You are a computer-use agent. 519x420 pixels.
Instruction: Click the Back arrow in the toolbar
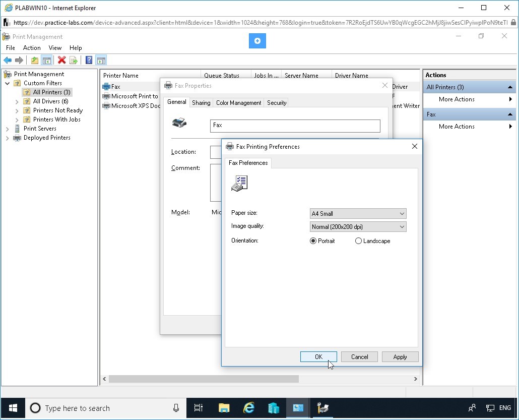click(x=8, y=61)
